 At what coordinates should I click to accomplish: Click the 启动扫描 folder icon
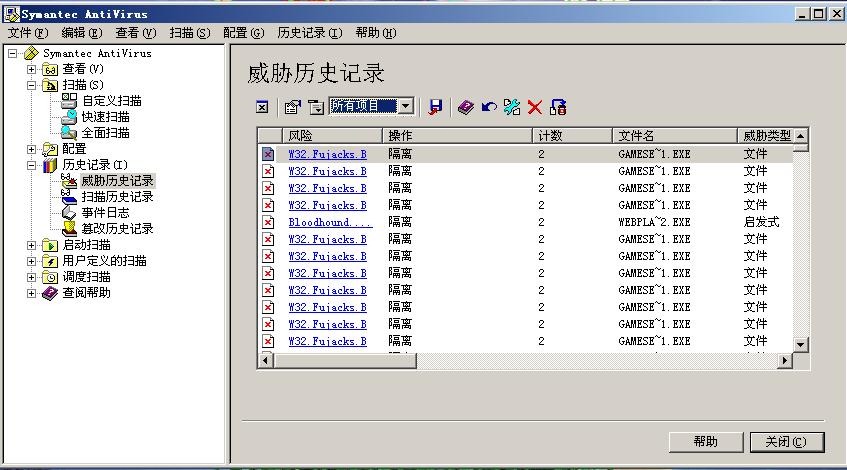pos(50,245)
